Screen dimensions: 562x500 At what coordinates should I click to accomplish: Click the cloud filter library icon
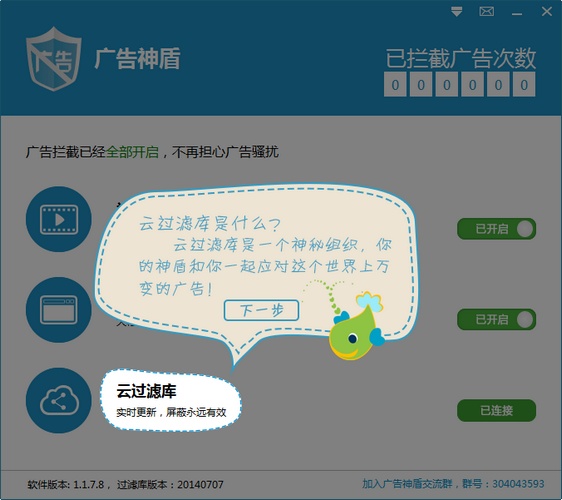click(x=59, y=400)
